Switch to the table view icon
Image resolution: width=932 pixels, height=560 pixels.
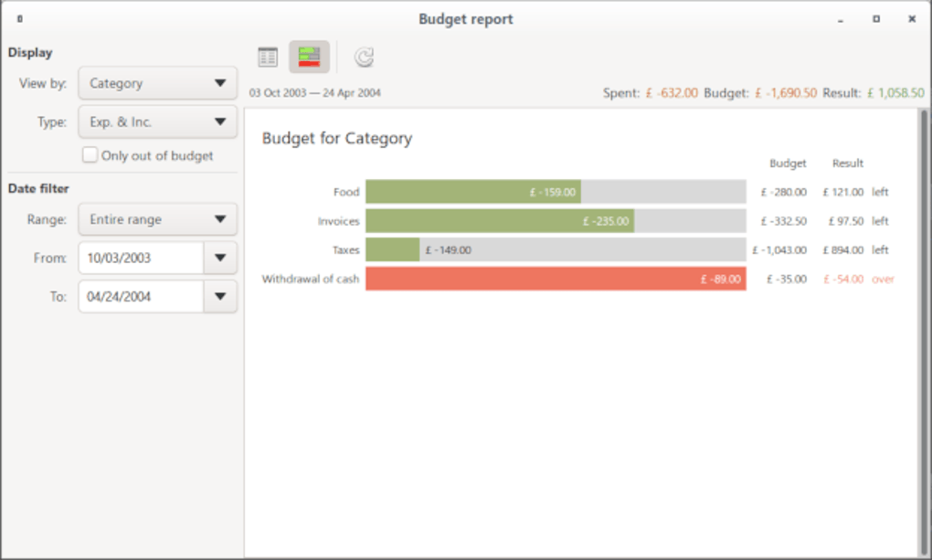click(268, 58)
